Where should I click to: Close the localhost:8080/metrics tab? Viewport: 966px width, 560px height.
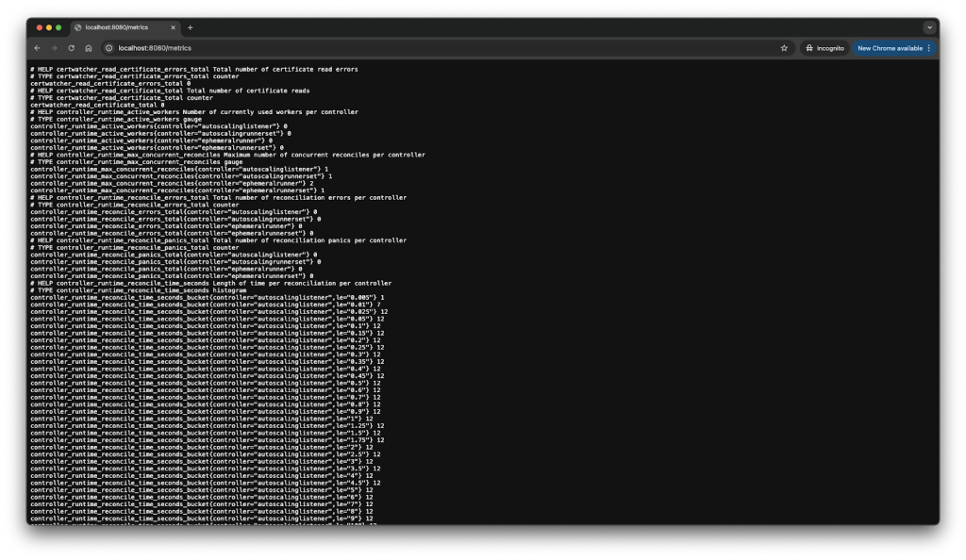pyautogui.click(x=175, y=27)
